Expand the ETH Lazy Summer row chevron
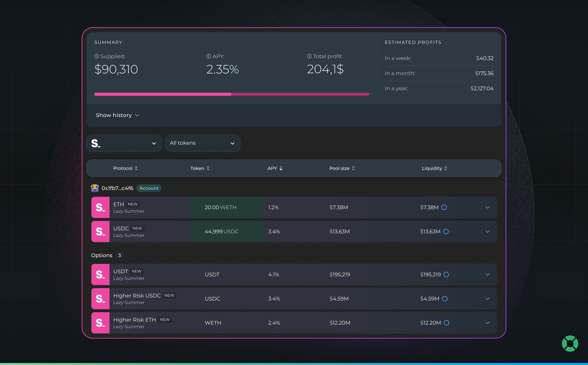 pos(487,207)
